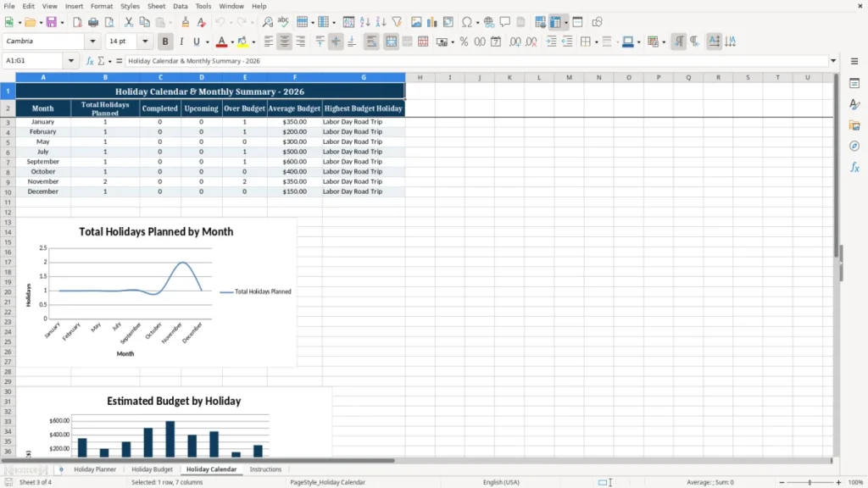Screen dimensions: 868x488
Task: Open Freeze Rows and Columns dropdown arrow
Action: [565, 23]
